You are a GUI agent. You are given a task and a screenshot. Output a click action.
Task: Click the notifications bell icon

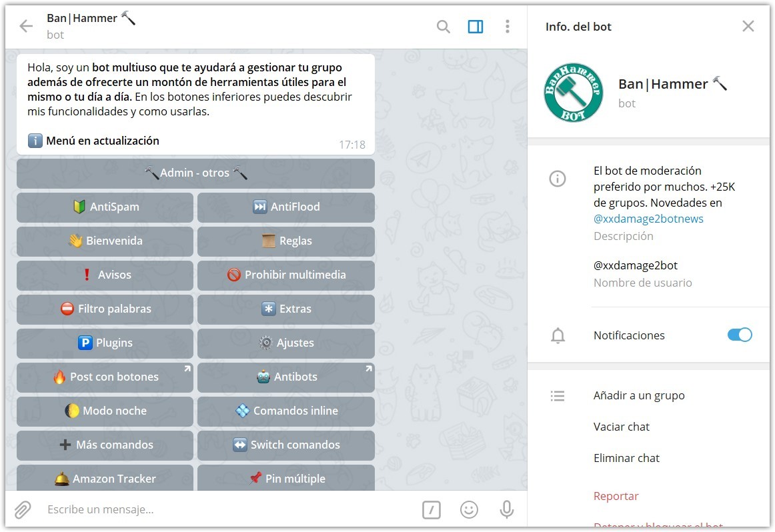[558, 335]
